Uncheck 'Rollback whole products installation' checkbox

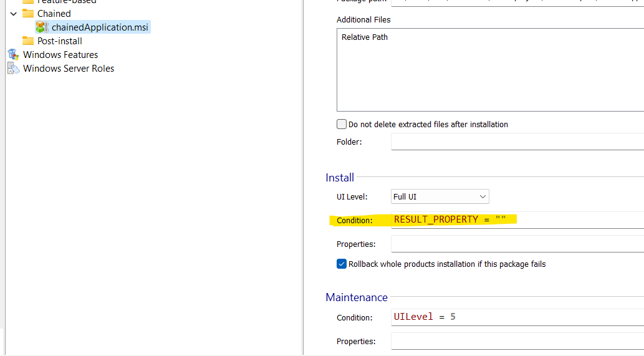(342, 264)
